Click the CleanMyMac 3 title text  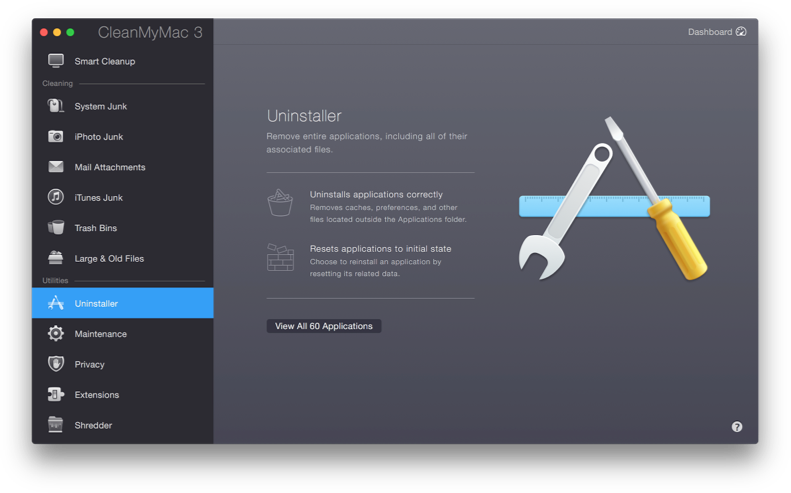pos(150,32)
